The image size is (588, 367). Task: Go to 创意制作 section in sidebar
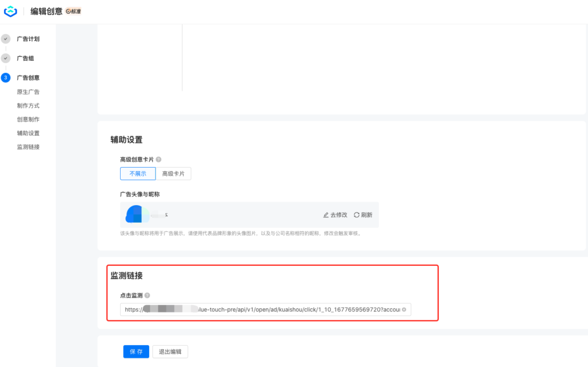28,119
